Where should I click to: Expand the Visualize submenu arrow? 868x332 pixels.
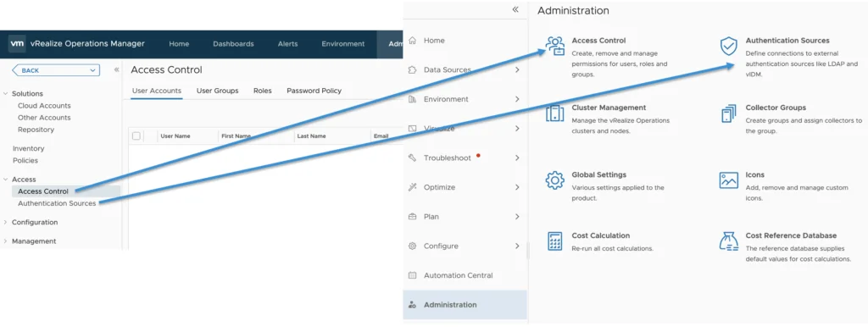[517, 129]
